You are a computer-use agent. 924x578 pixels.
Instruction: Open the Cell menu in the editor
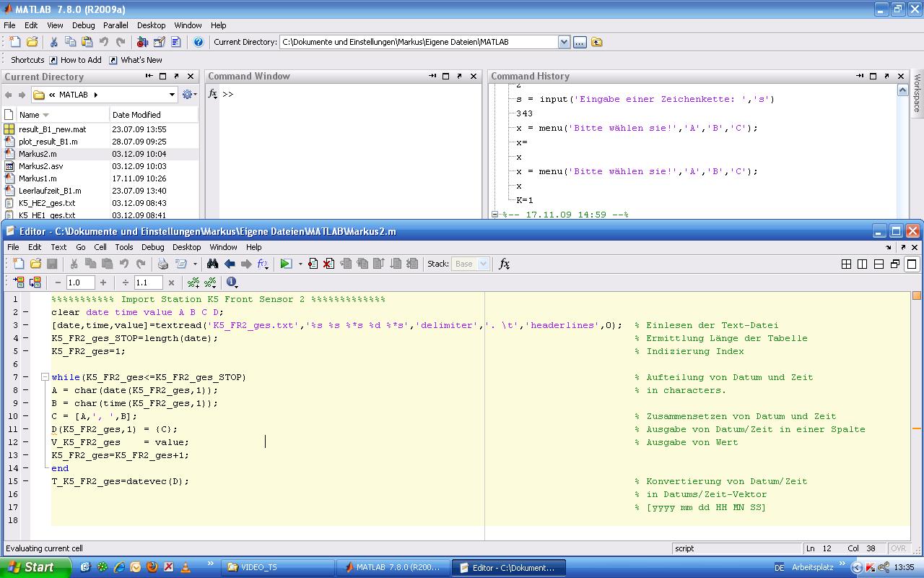click(x=100, y=247)
